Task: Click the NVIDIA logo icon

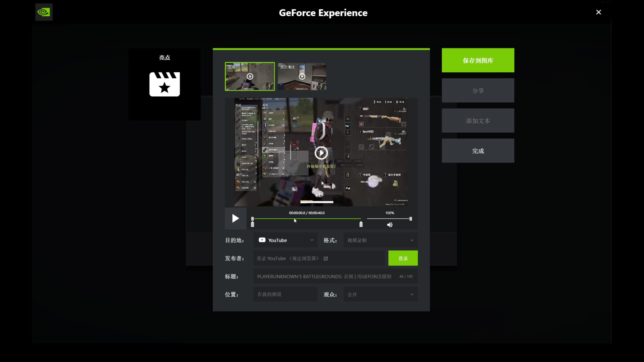Action: coord(44,12)
